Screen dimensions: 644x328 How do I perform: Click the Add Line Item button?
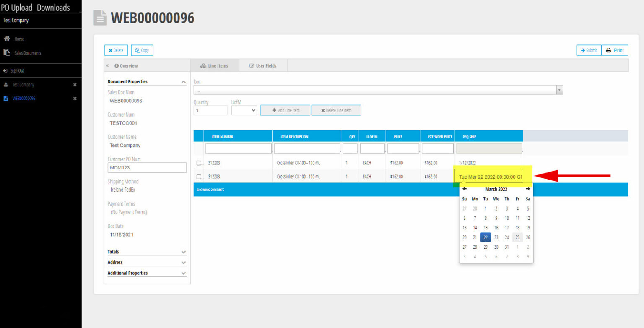click(x=286, y=110)
